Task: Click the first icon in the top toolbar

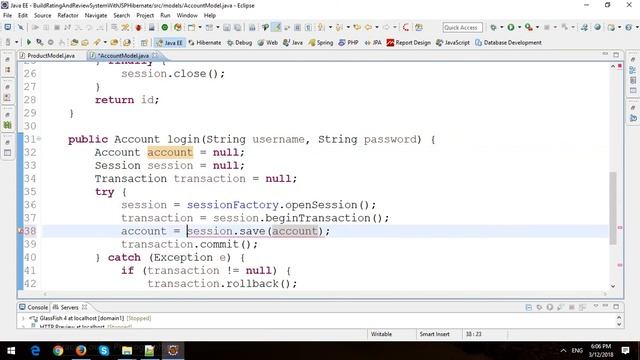Action: click(8, 27)
